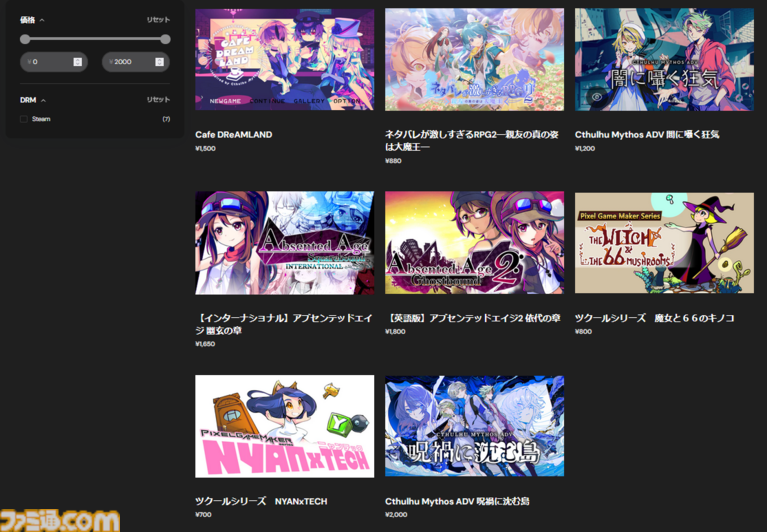
Task: Click the ¥880 price text
Action: 393,161
